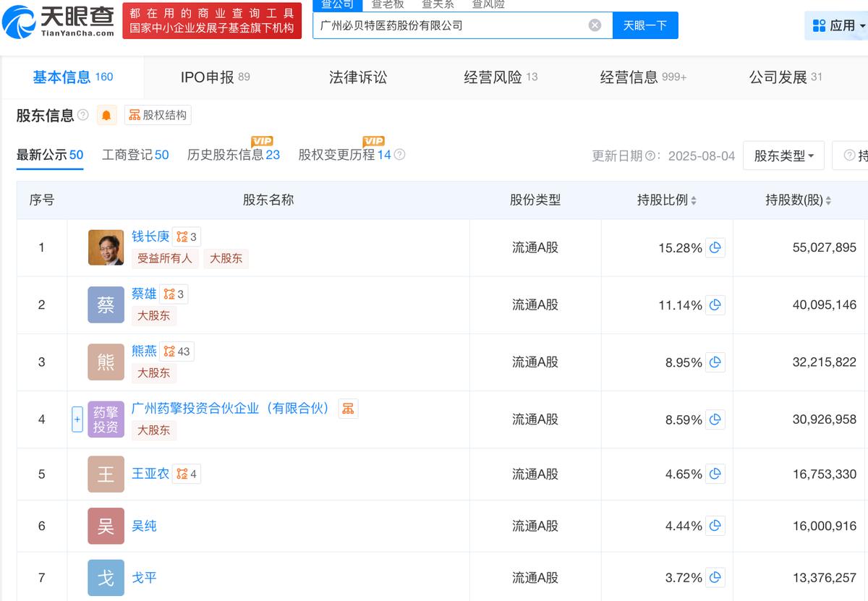The image size is (868, 601).
Task: Switch to 公司发展 tab
Action: [x=786, y=77]
